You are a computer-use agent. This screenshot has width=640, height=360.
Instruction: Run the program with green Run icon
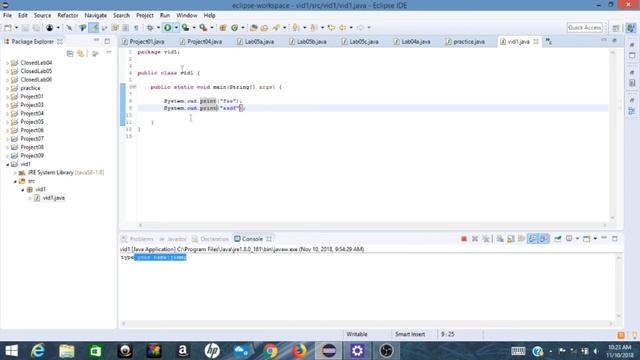167,28
